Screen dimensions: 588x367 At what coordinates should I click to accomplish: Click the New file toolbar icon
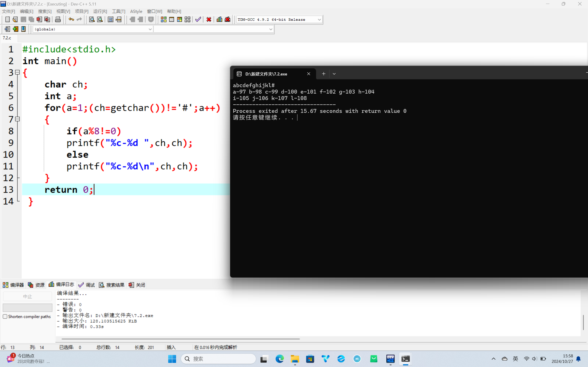[x=8, y=19]
